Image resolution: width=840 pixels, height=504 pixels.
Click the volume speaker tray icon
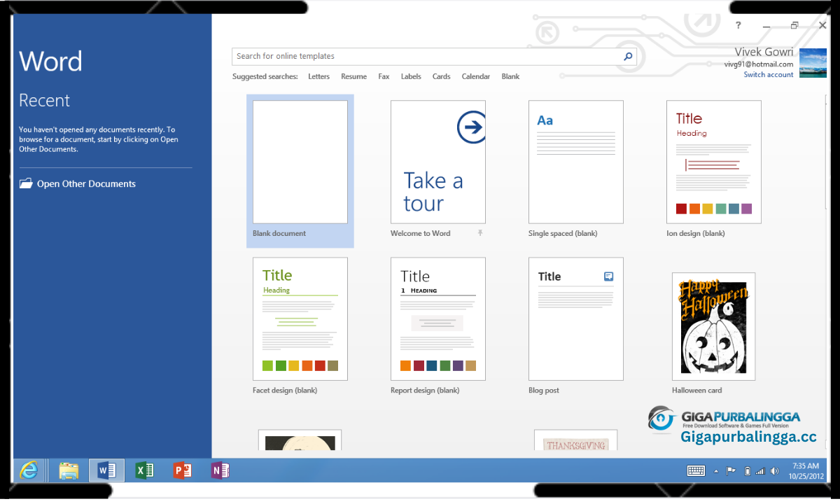tap(776, 471)
